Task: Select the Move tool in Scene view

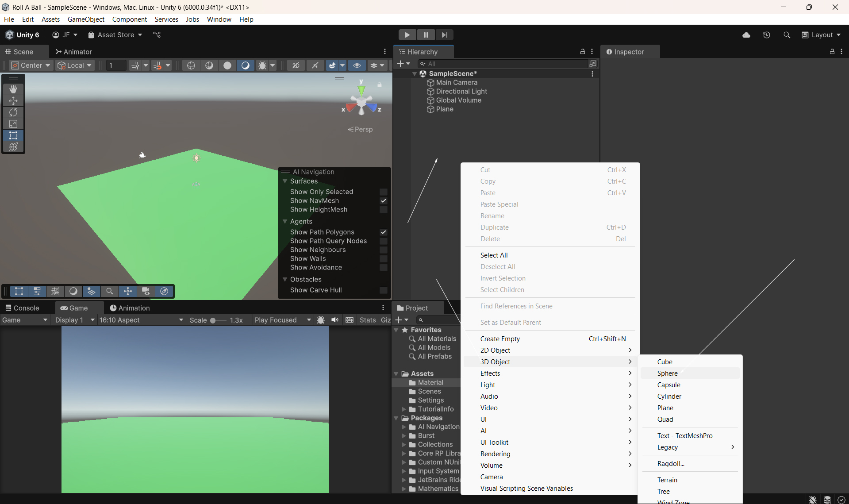Action: tap(13, 101)
